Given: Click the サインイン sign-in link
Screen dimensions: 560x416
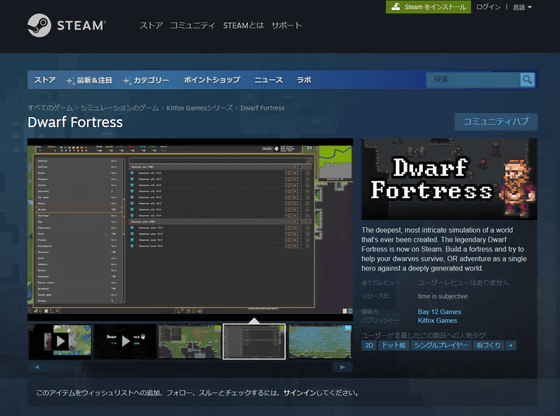Looking at the screenshot, I should coord(300,393).
